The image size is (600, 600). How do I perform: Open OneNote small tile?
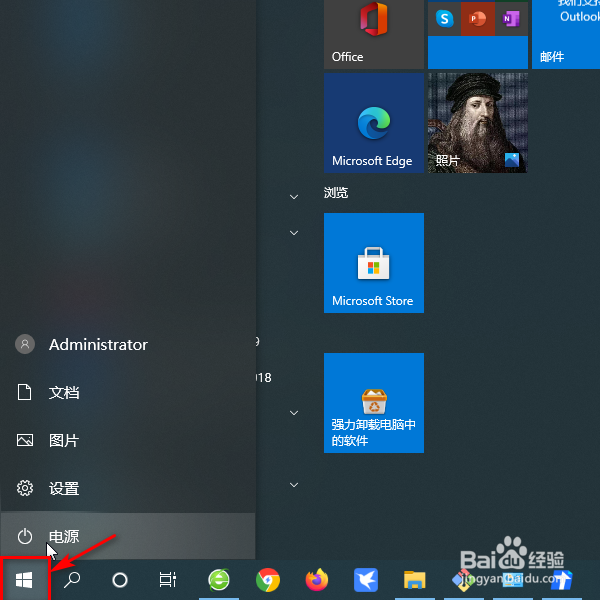[511, 18]
